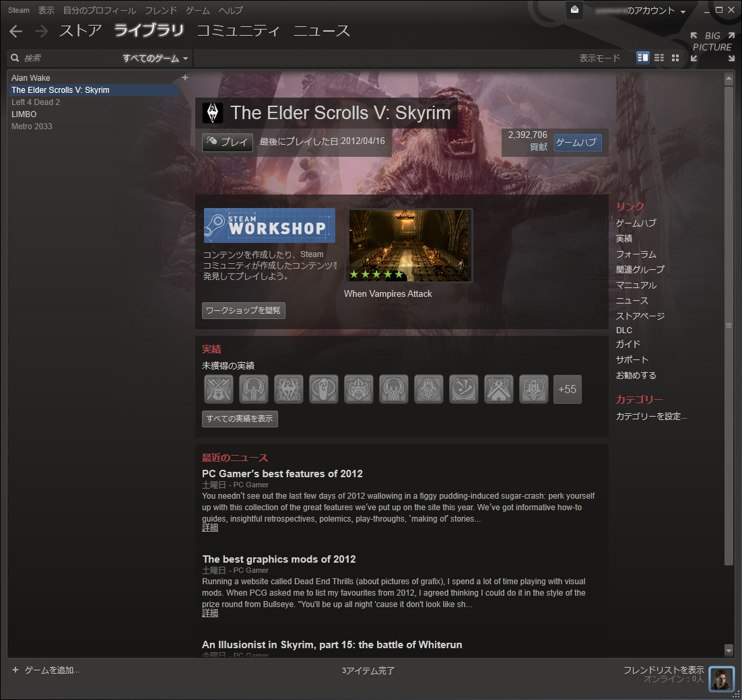Click the search magnifier icon
The width and height of the screenshot is (742, 700).
[15, 58]
